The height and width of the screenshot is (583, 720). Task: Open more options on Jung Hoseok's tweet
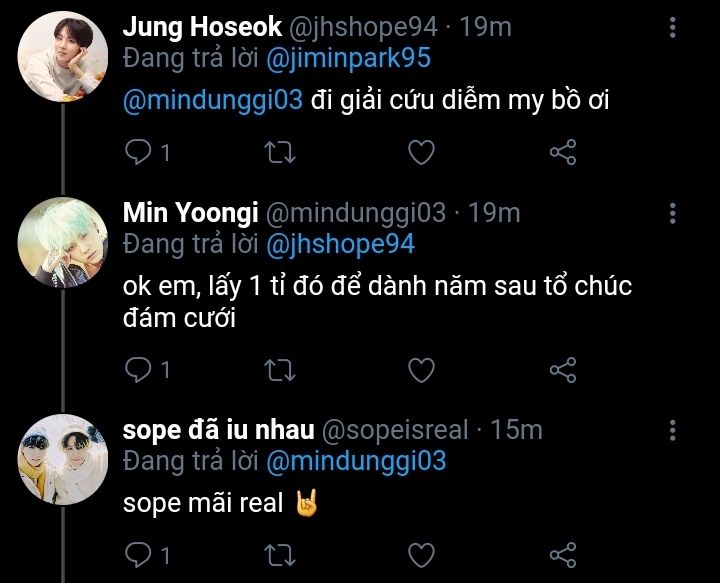(672, 27)
